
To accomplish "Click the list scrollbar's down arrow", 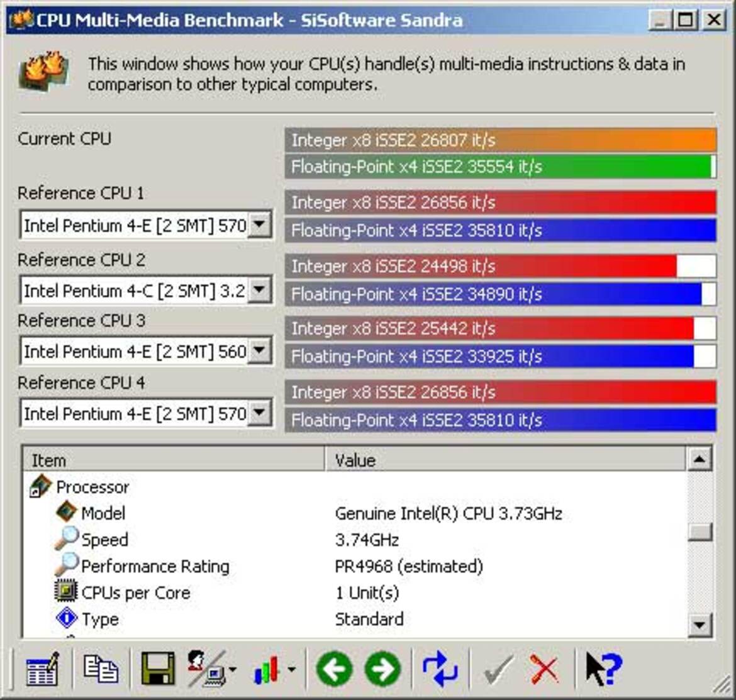I will (700, 625).
